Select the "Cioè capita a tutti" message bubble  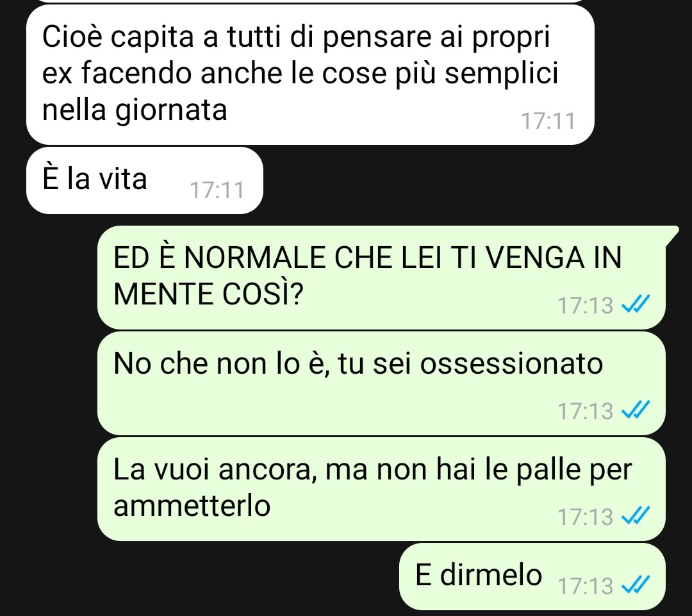coord(310,74)
